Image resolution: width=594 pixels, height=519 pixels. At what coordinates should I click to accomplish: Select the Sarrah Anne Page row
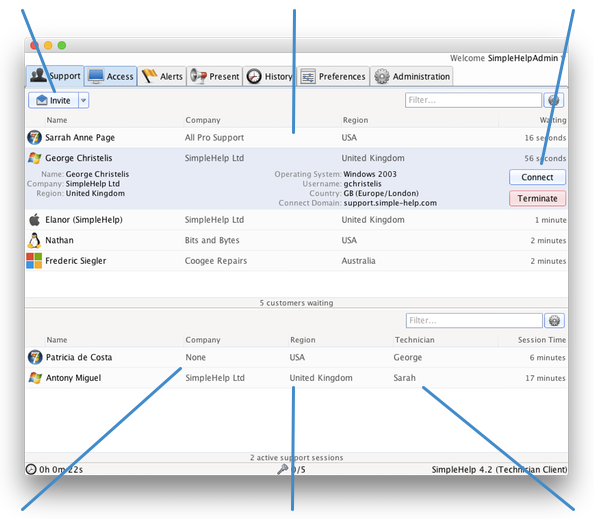297,138
